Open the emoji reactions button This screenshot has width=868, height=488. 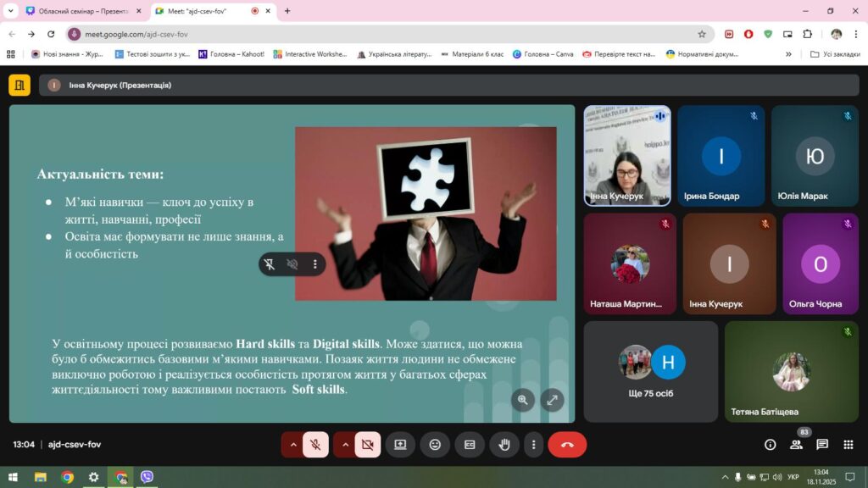click(x=435, y=444)
